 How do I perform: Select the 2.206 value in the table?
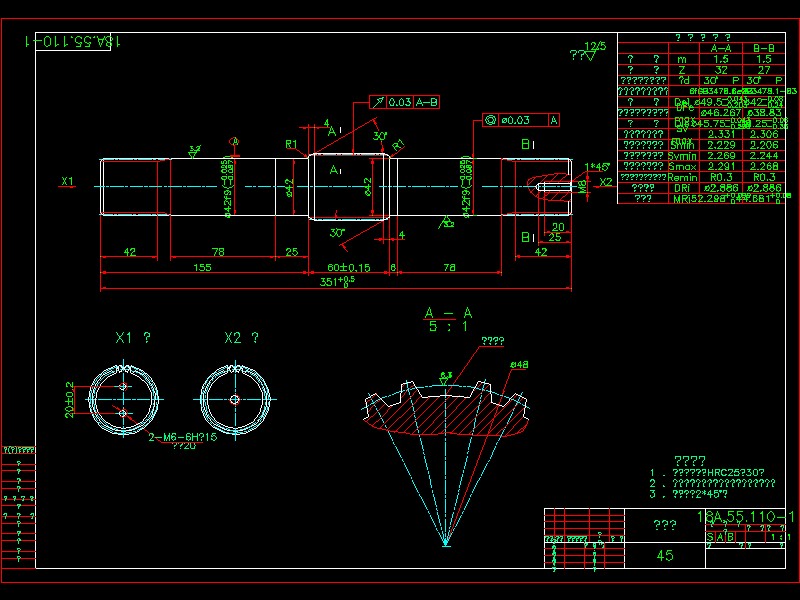[764, 145]
